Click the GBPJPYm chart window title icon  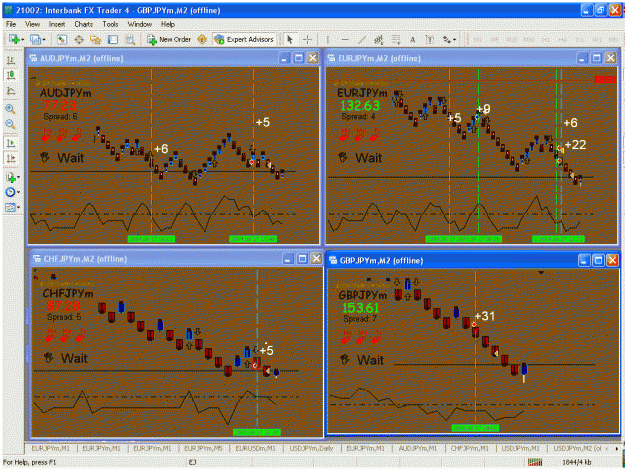pyautogui.click(x=332, y=260)
